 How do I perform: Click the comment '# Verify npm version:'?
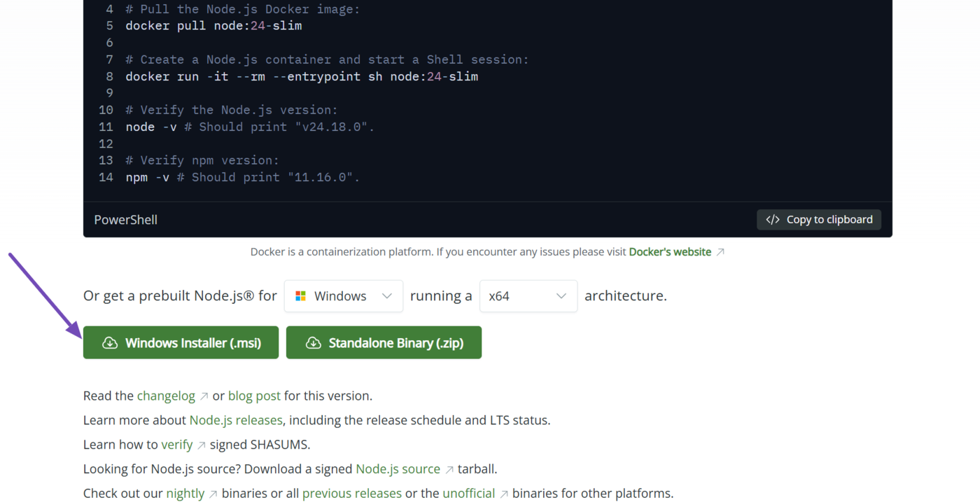pyautogui.click(x=202, y=160)
